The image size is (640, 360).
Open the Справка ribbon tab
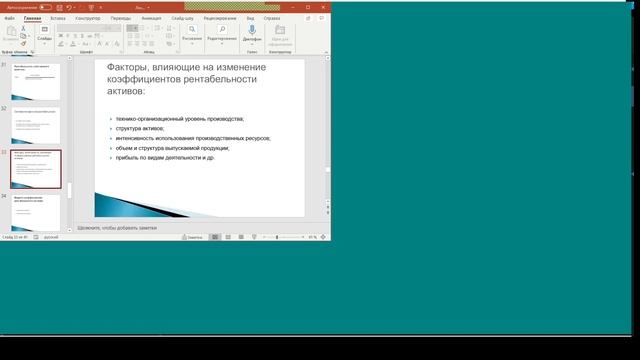click(272, 18)
